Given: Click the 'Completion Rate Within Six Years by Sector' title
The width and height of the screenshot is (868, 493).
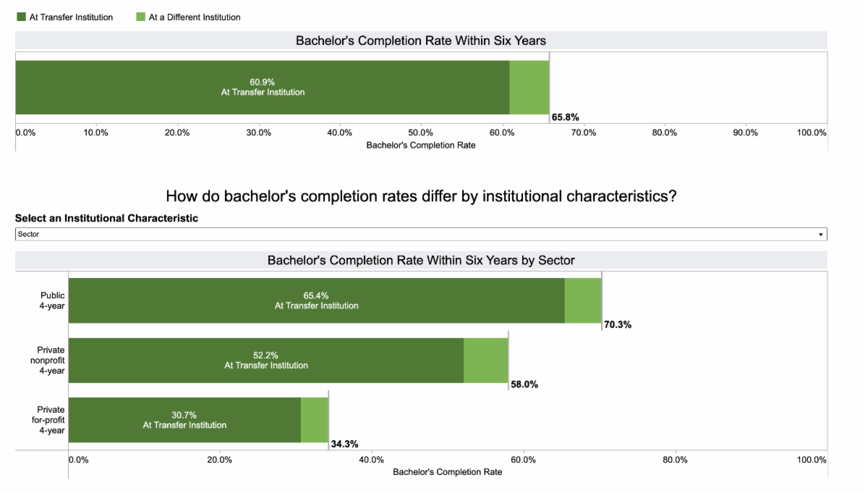Looking at the screenshot, I should pos(421,260).
